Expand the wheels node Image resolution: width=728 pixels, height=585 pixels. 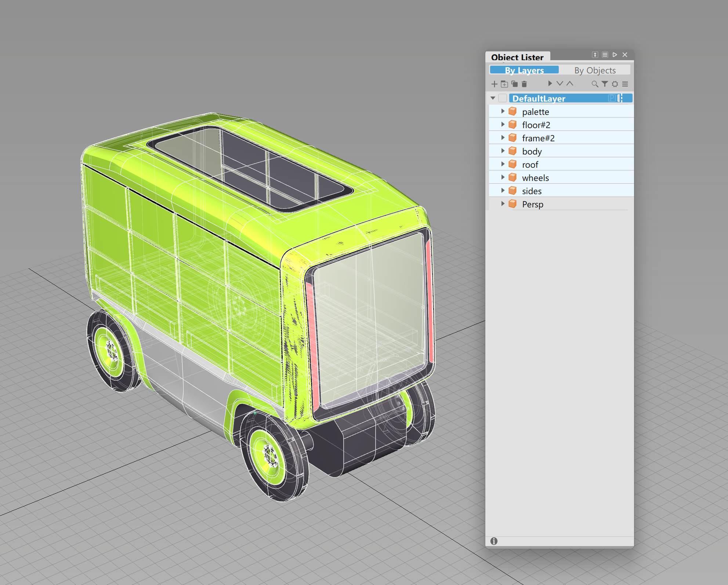pyautogui.click(x=503, y=177)
